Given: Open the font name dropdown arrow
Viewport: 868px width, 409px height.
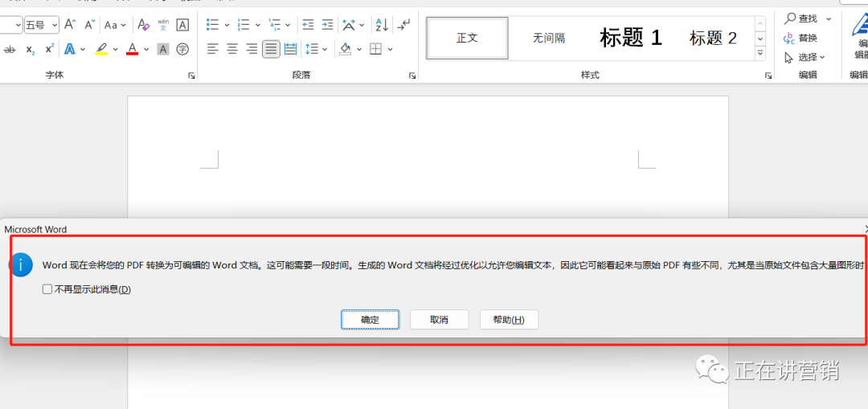Looking at the screenshot, I should [x=18, y=25].
